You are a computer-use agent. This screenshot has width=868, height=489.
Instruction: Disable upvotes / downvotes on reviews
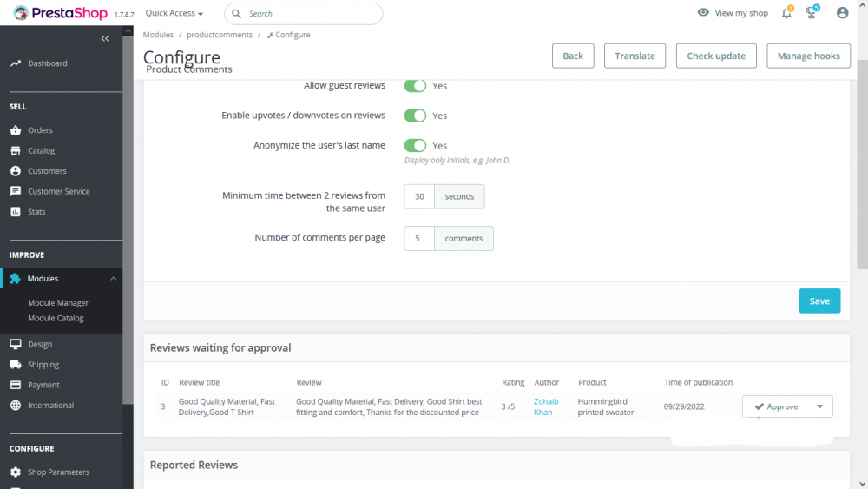pos(415,116)
